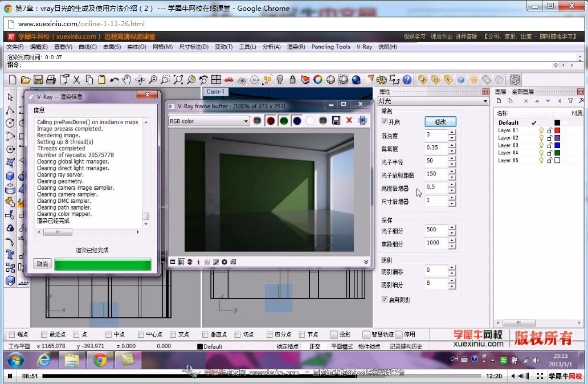Screen dimensions: 588x384
Task: Clear image with red X in frame buffer
Action: 349,120
